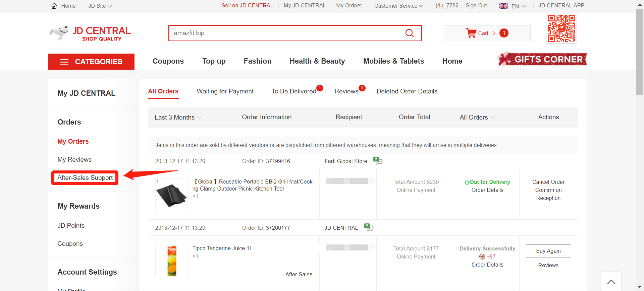This screenshot has width=644, height=291.
Task: Expand the JD Site dropdown
Action: click(100, 6)
